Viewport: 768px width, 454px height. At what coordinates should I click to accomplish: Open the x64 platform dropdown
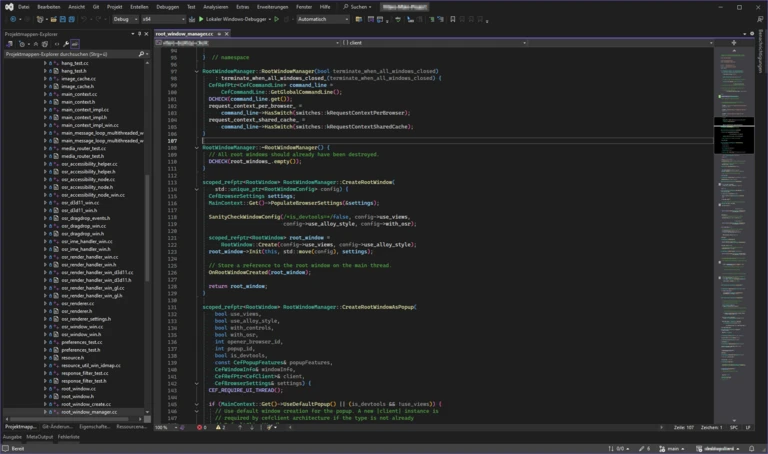[163, 19]
